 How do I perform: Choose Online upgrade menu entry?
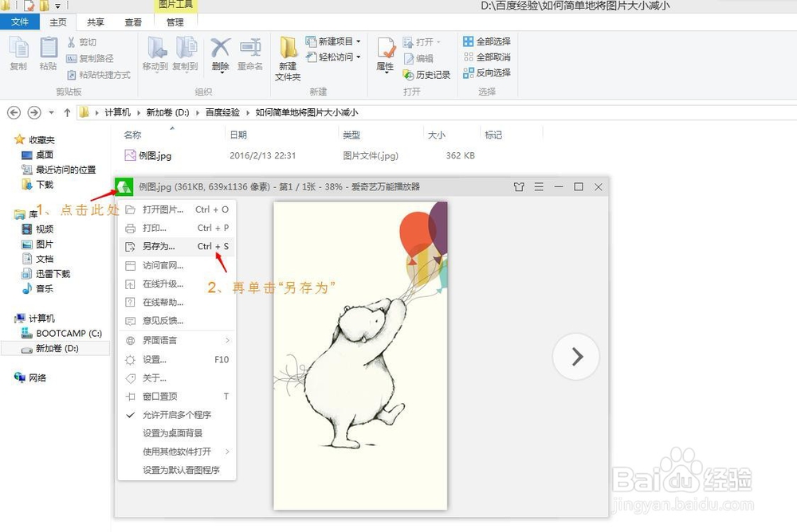177,284
